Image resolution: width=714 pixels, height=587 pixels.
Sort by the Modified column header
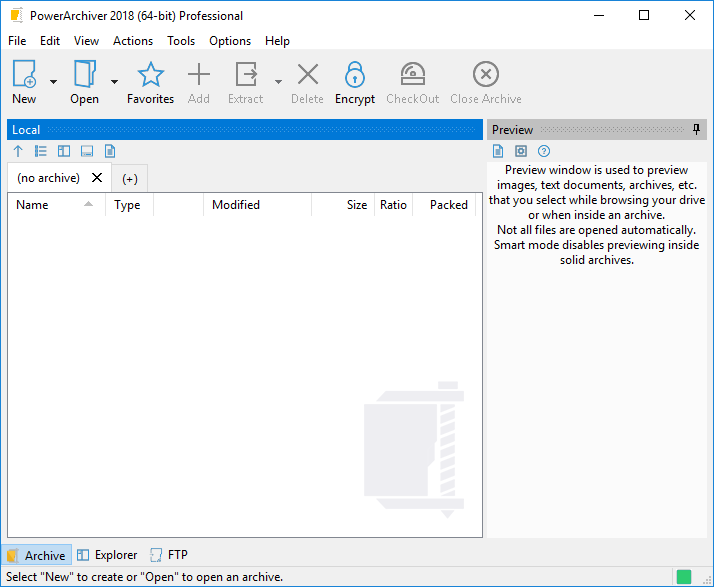coord(257,205)
